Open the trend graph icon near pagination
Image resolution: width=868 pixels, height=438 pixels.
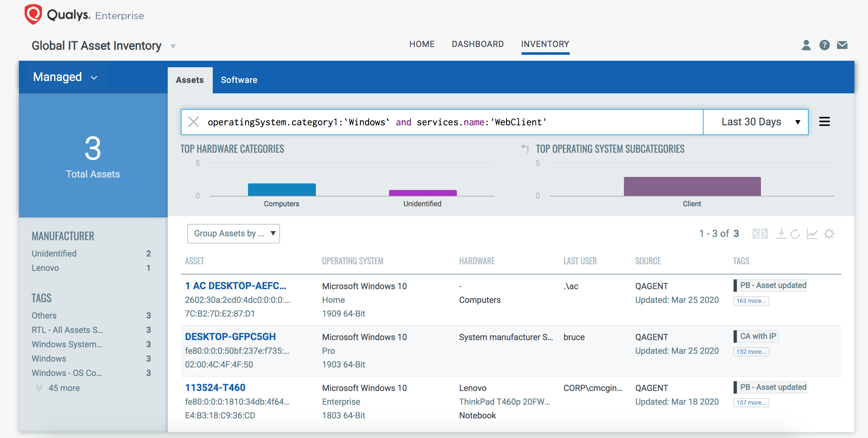click(x=813, y=233)
